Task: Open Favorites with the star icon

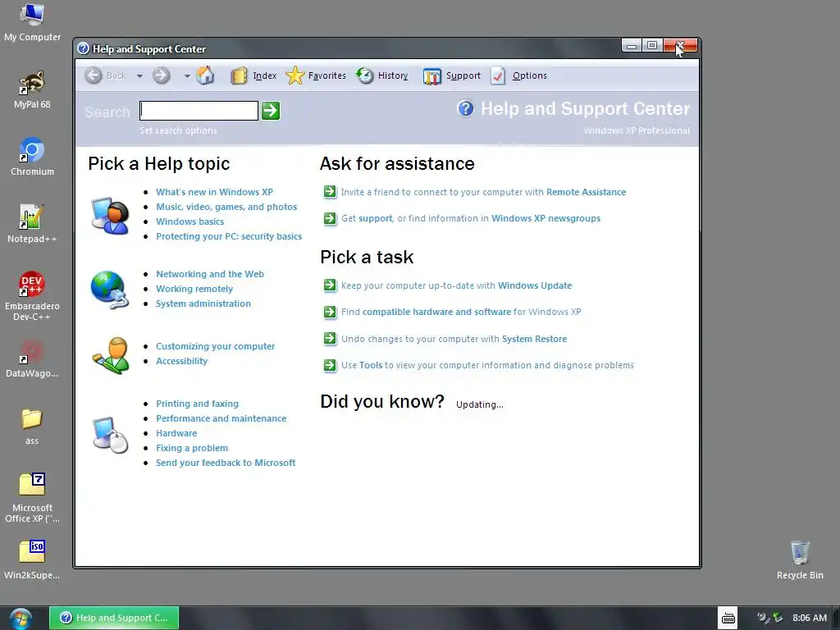Action: click(x=316, y=75)
